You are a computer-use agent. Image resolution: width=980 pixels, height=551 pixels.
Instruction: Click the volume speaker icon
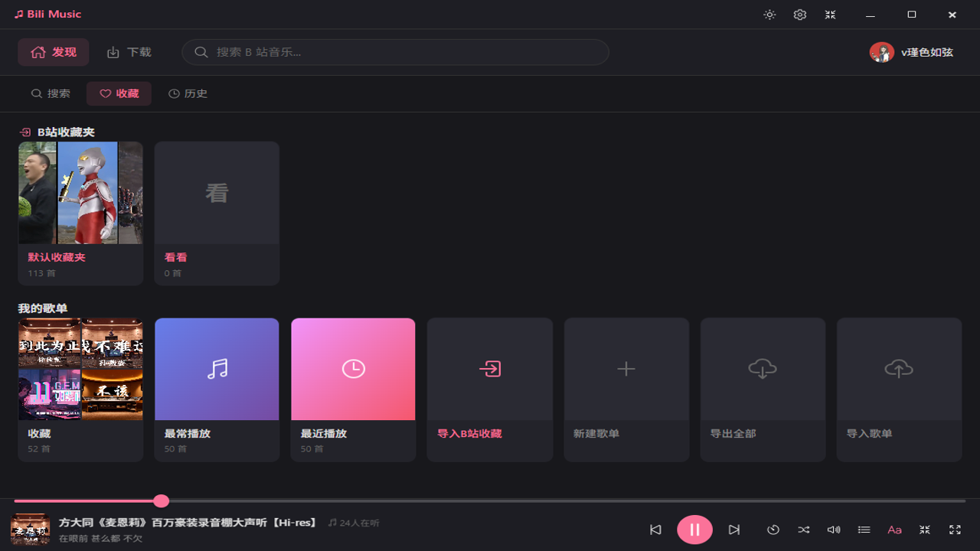click(834, 530)
